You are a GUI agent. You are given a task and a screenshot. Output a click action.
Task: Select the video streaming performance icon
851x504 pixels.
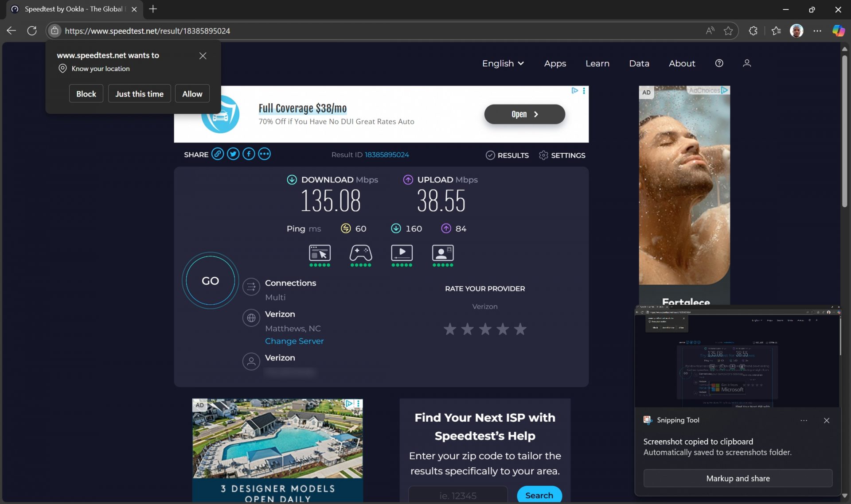click(402, 253)
